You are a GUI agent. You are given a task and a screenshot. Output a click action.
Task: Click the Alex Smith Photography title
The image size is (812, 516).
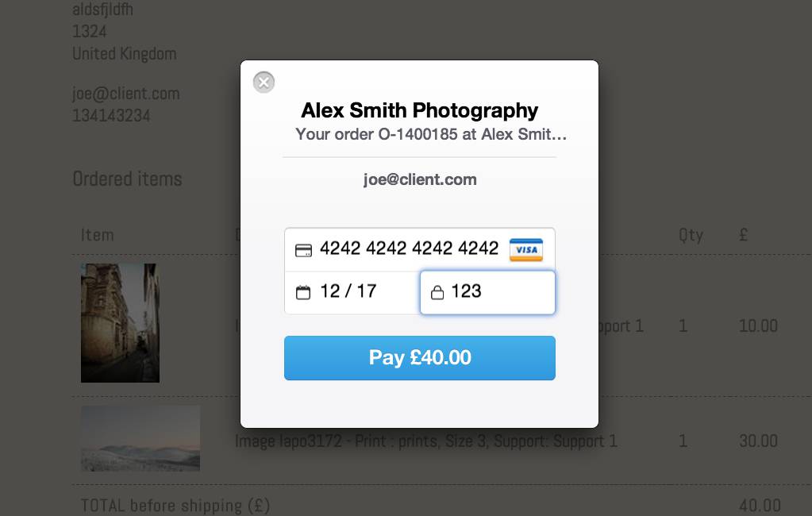(x=419, y=110)
